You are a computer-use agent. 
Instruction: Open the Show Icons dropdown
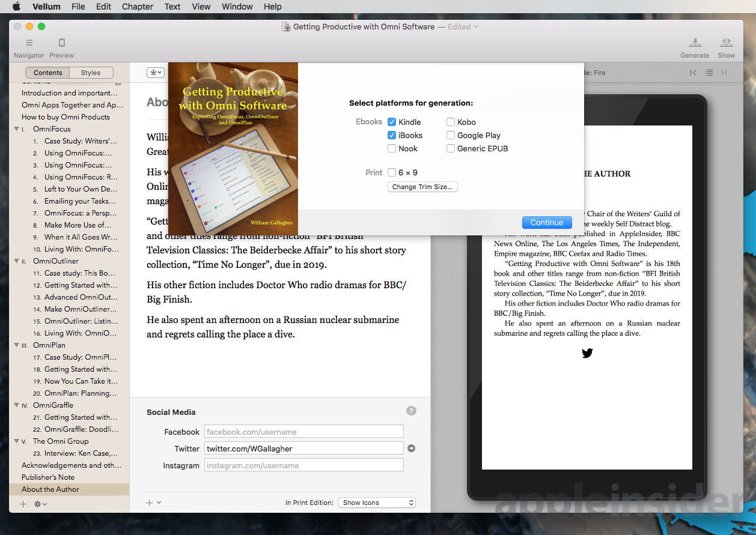pyautogui.click(x=377, y=503)
